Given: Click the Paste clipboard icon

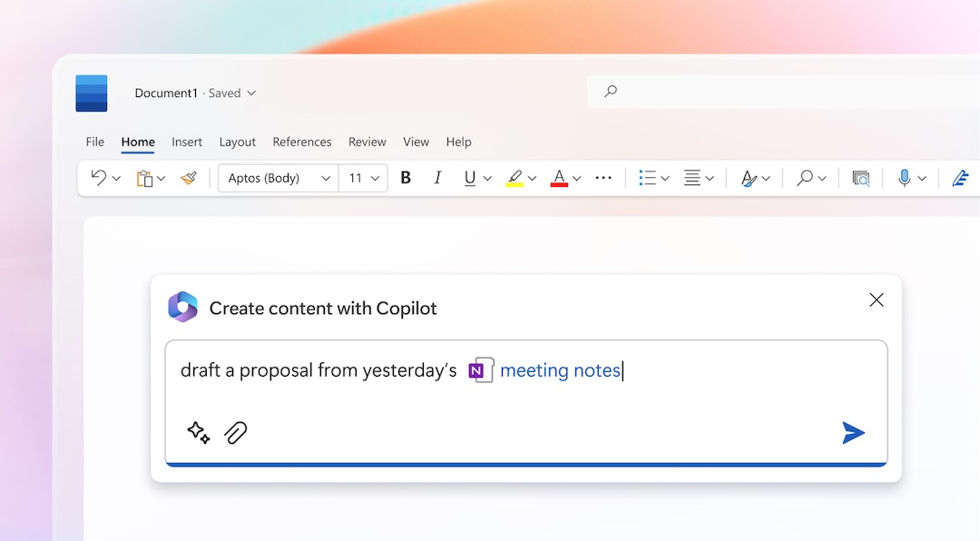Looking at the screenshot, I should [x=143, y=177].
